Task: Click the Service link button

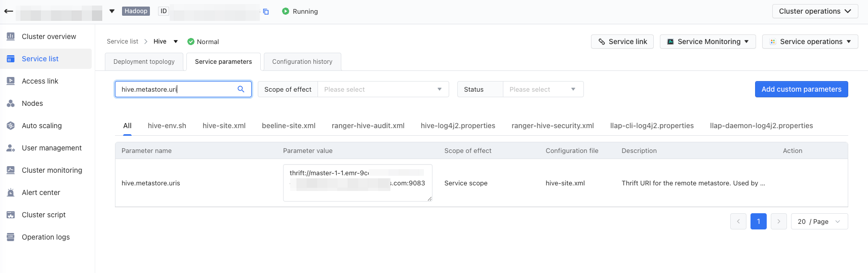Action: pyautogui.click(x=622, y=42)
